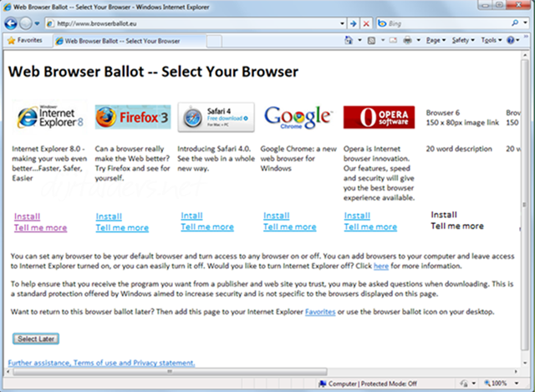
Task: Click the Google Chrome logo image
Action: (298, 117)
